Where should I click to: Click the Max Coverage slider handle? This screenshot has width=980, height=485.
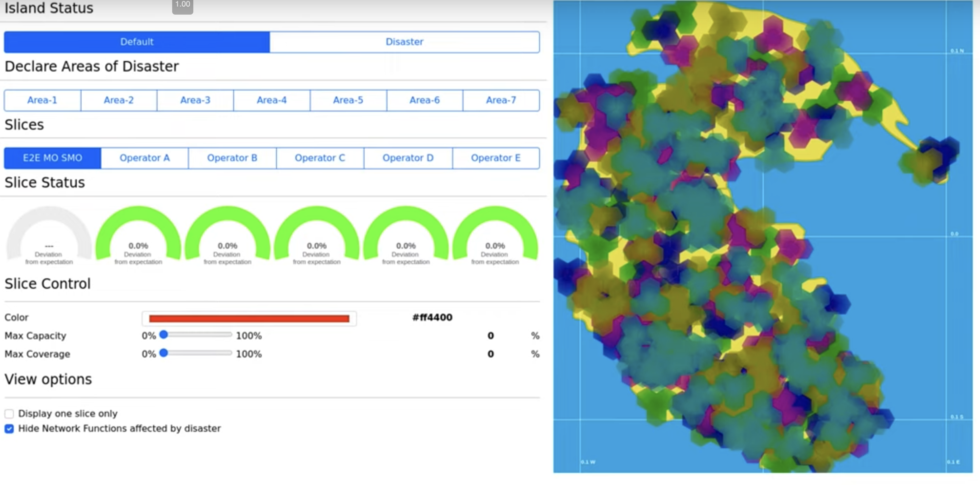[x=164, y=353]
